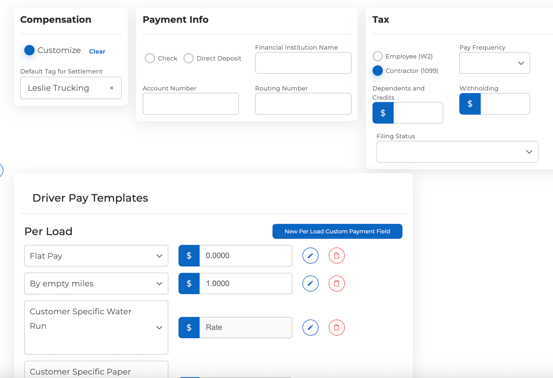
Task: Edit the Flat Pay row with pencil icon
Action: (310, 256)
